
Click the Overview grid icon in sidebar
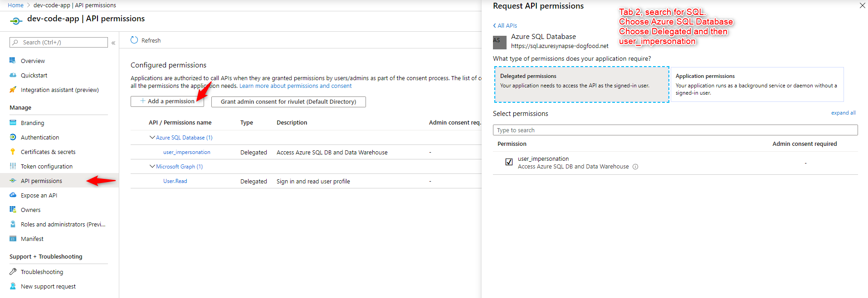coord(13,60)
